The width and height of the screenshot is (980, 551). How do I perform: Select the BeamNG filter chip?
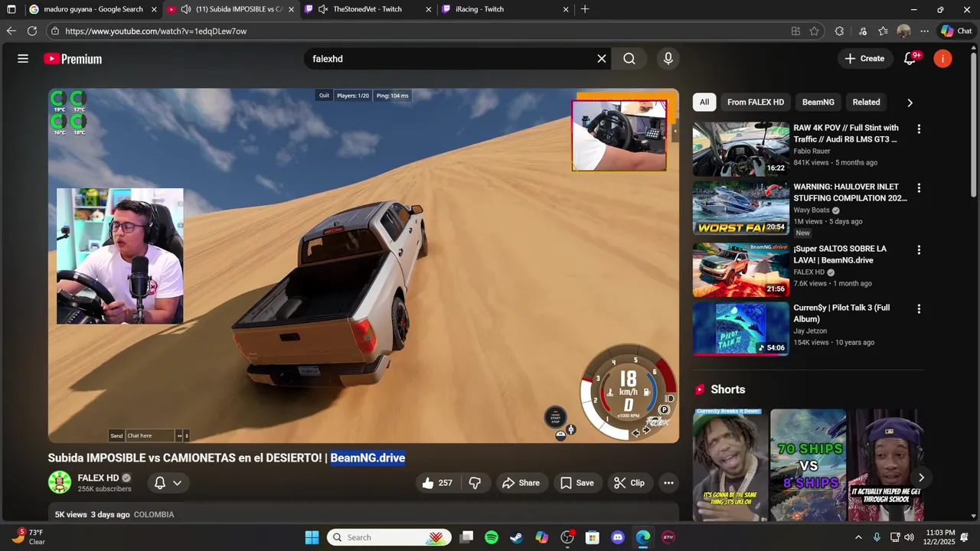coord(818,103)
